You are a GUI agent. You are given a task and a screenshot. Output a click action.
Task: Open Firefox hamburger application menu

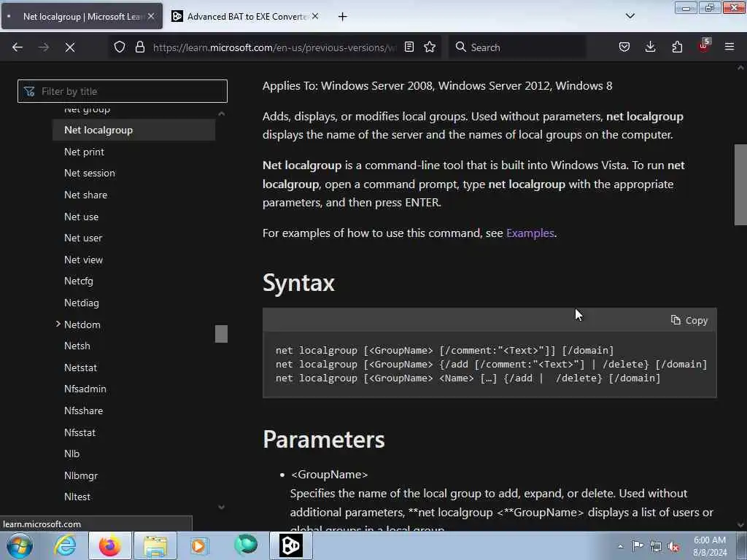(x=729, y=47)
